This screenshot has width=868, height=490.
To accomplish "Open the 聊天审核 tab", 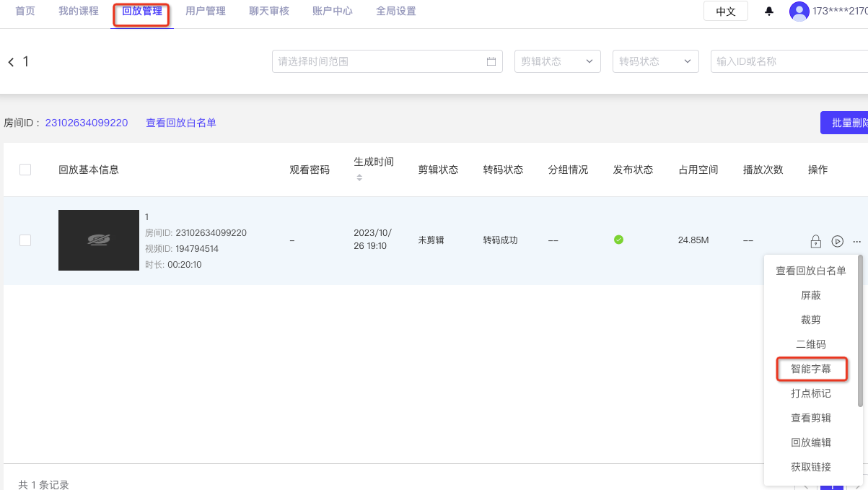I will (x=269, y=12).
